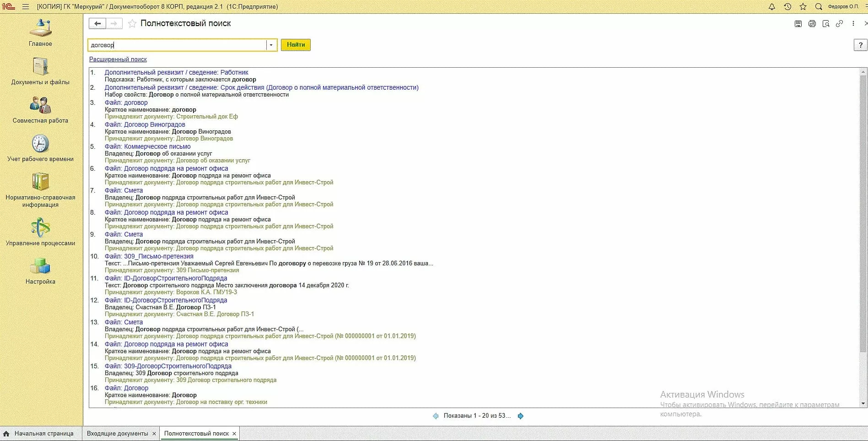
Task: Click text 'Подсказка: Работник, с которым заключается договор'
Action: tap(180, 80)
